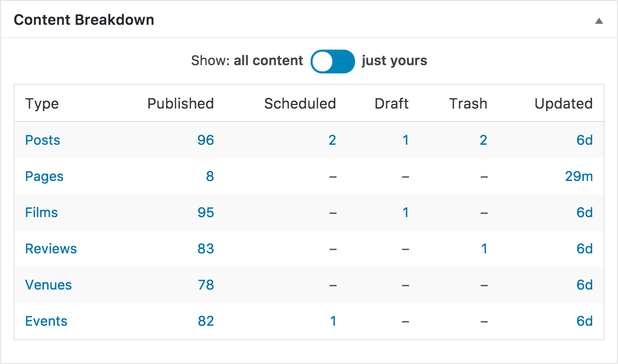Screen dimensions: 618x364
Task: Toggle the all content / just yours switch
Action: [332, 62]
